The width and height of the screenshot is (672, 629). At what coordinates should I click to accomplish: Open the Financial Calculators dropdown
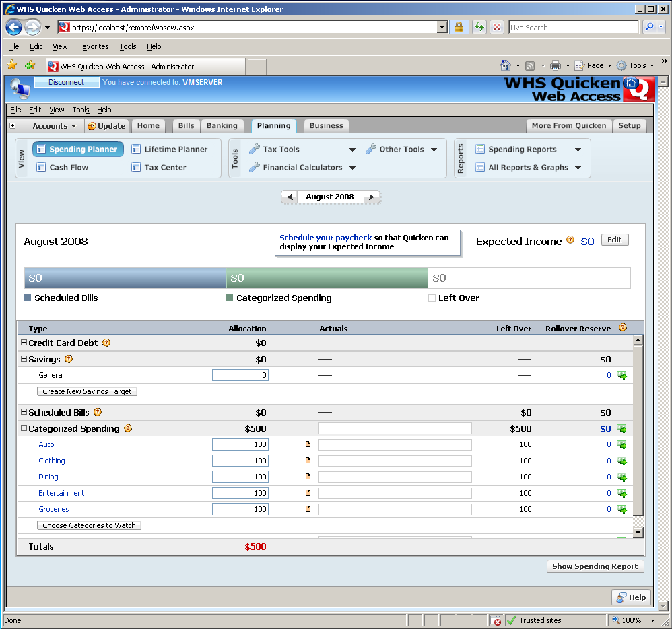(x=352, y=168)
